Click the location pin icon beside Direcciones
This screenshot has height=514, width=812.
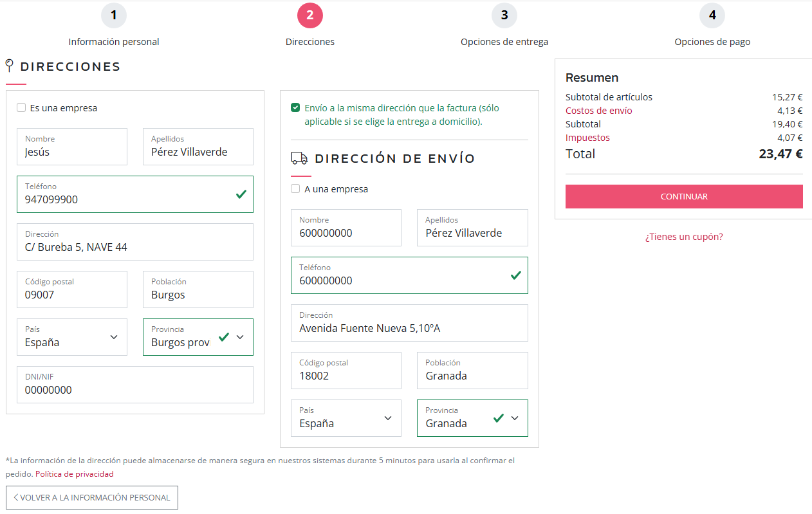click(x=9, y=66)
